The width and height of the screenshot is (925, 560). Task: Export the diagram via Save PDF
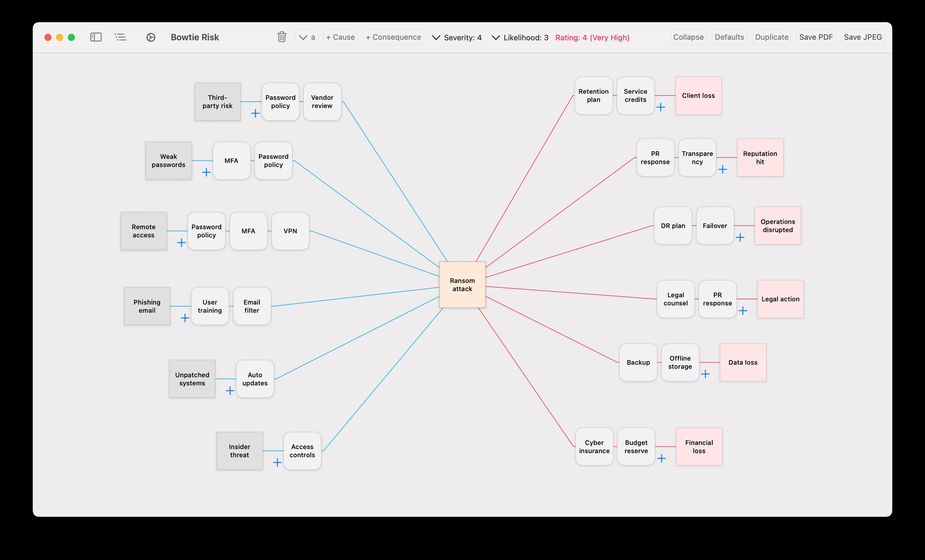pyautogui.click(x=816, y=37)
